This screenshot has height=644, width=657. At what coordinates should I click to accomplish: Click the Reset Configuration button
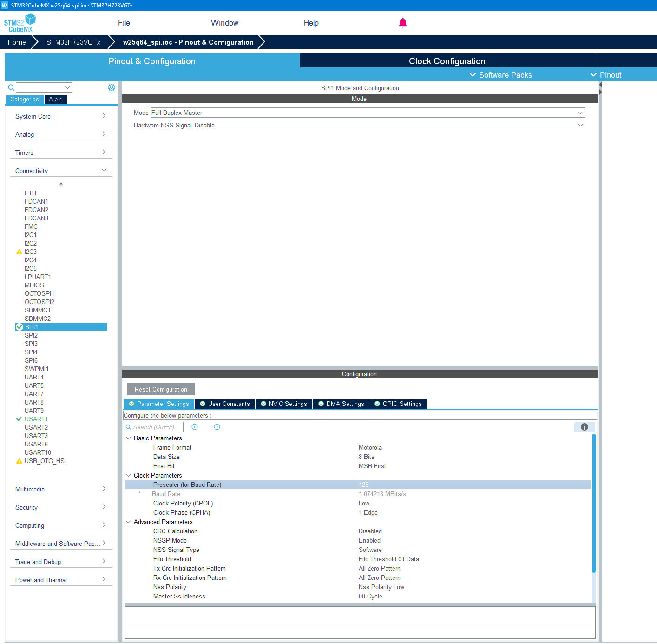[161, 389]
